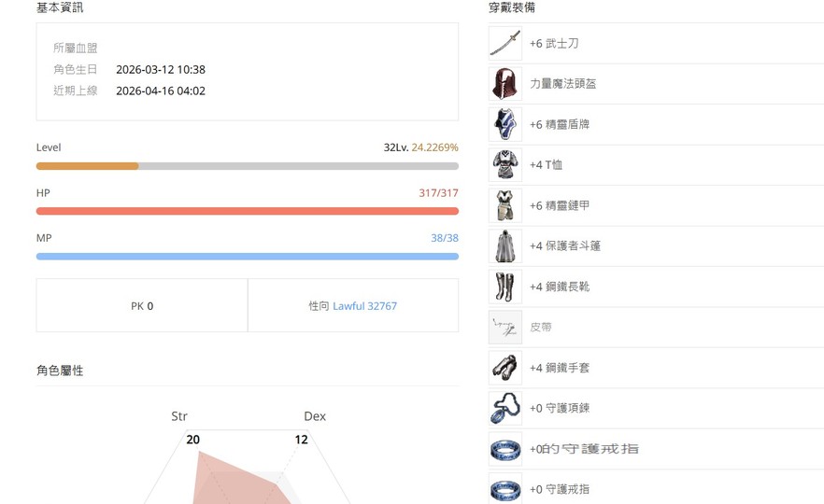The image size is (824, 504).
Task: Click the +6 武士刀 item name
Action: [x=554, y=43]
